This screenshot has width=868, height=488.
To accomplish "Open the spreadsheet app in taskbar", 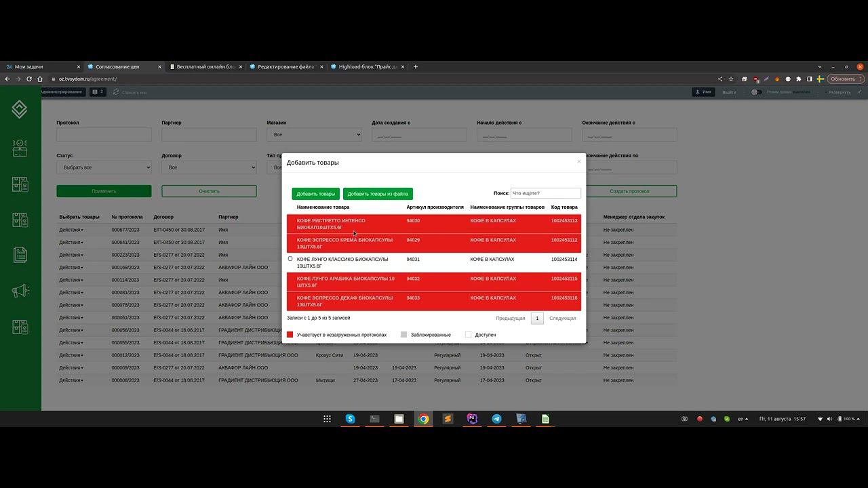I will coord(545,419).
